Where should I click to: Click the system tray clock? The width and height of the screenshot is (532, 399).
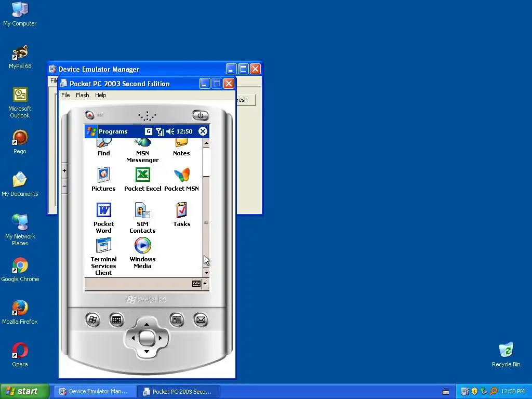pyautogui.click(x=513, y=392)
